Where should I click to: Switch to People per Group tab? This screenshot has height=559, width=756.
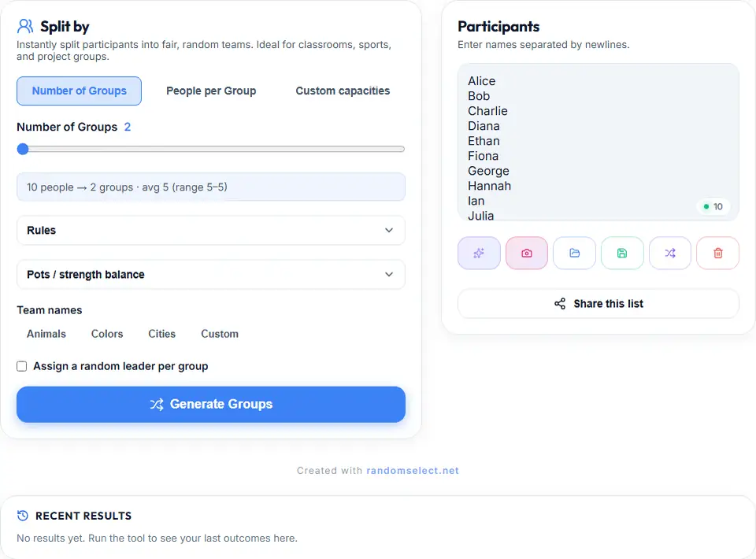click(211, 91)
